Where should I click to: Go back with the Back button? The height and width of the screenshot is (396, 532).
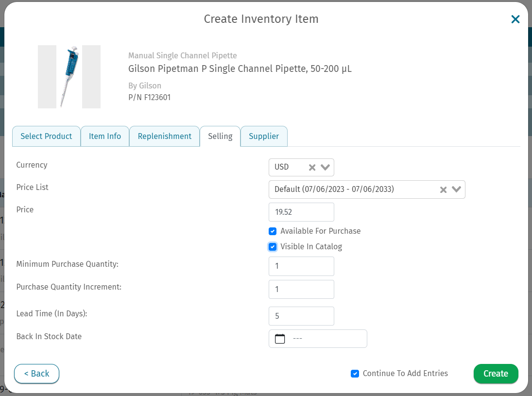tap(36, 374)
